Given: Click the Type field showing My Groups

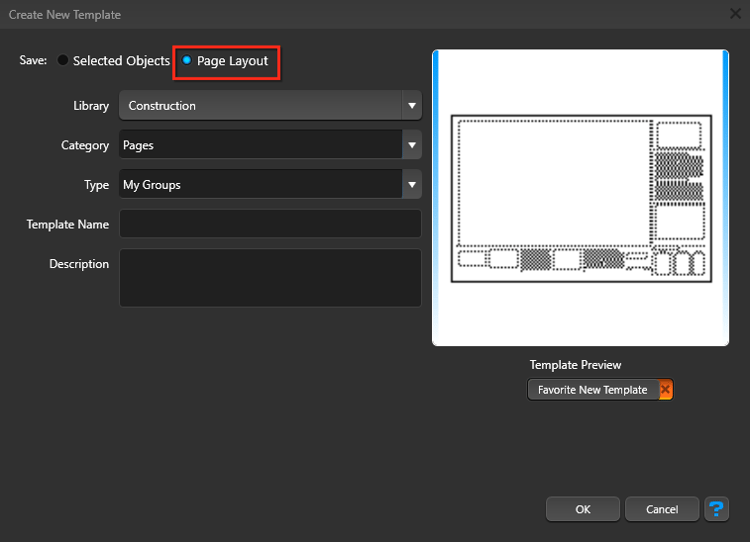Looking at the screenshot, I should (260, 185).
